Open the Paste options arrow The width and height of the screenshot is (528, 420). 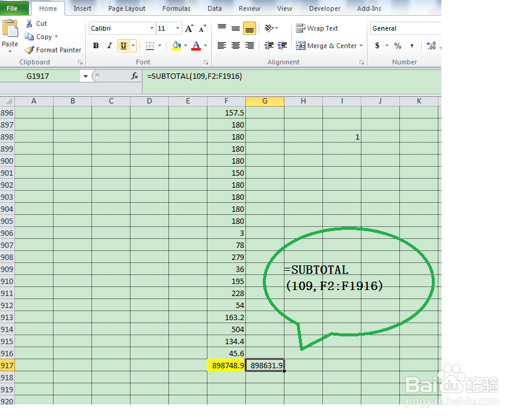(x=10, y=52)
